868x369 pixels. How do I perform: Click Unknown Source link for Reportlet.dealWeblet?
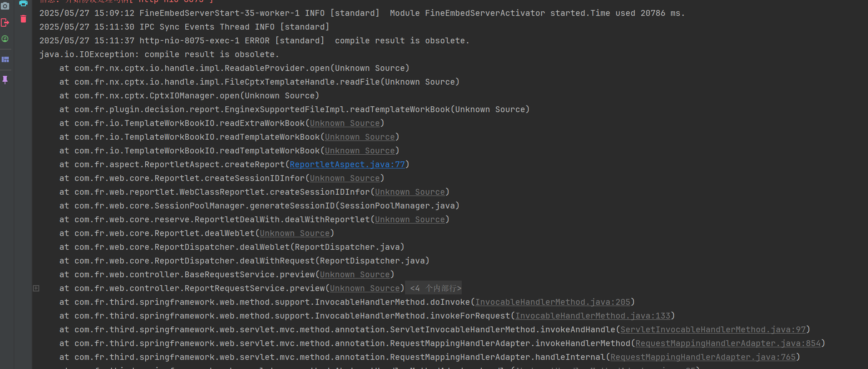[x=295, y=233]
